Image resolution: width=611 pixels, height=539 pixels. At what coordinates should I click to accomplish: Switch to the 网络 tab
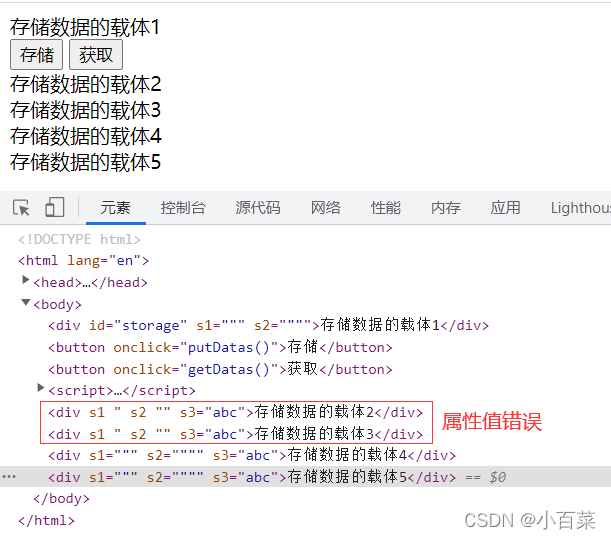[x=326, y=207]
